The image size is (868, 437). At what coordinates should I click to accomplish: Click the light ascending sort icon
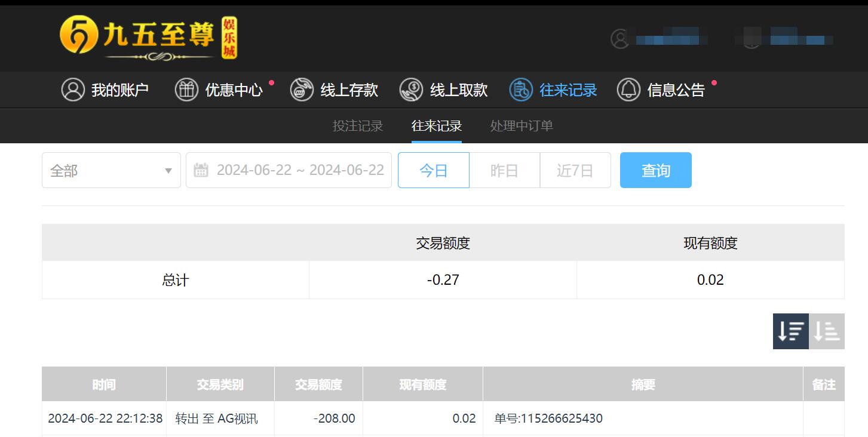point(826,331)
